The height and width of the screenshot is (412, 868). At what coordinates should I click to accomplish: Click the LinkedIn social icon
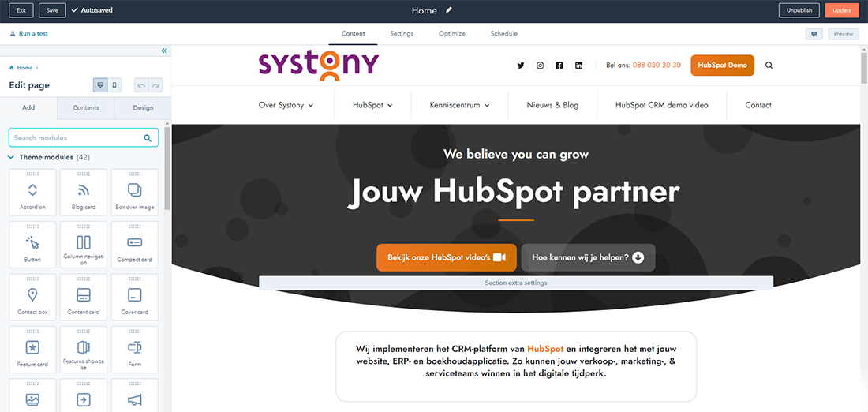(x=578, y=66)
